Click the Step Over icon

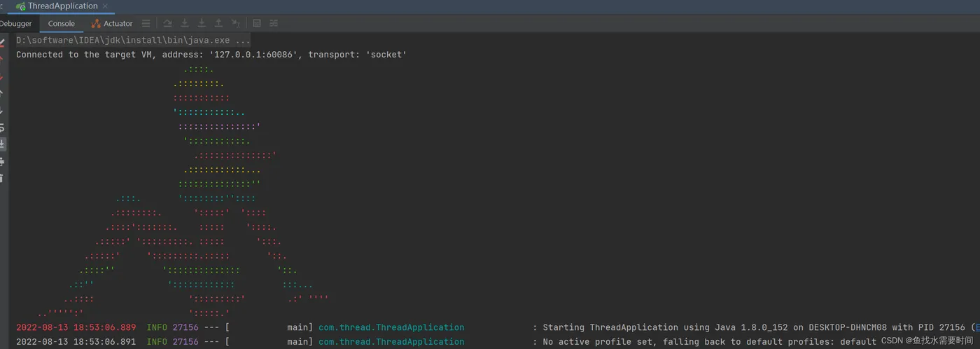pos(168,23)
